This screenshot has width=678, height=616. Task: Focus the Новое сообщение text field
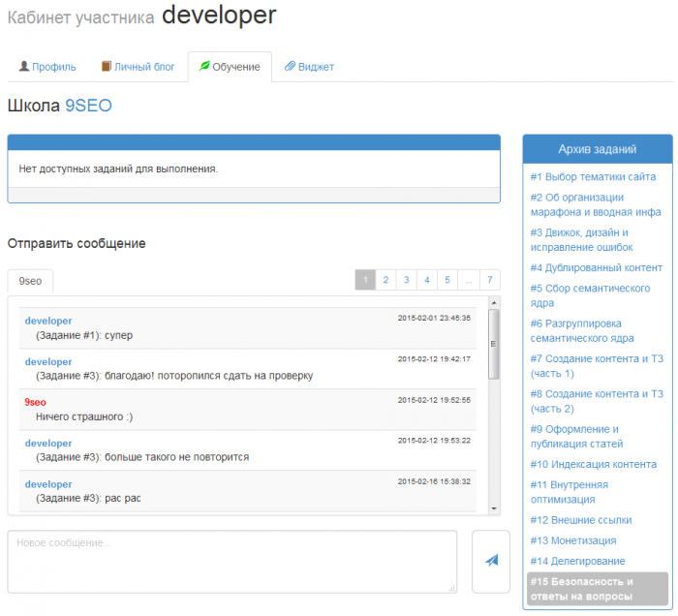[x=231, y=561]
